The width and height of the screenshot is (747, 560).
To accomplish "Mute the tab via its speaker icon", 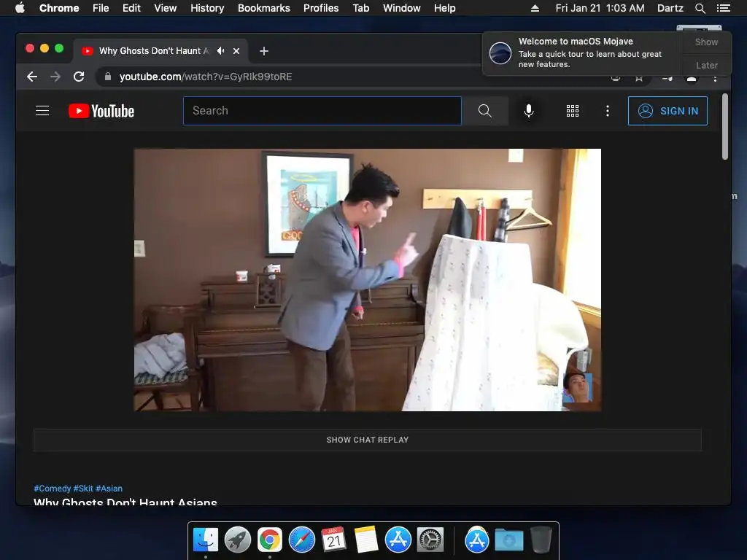I will (220, 50).
